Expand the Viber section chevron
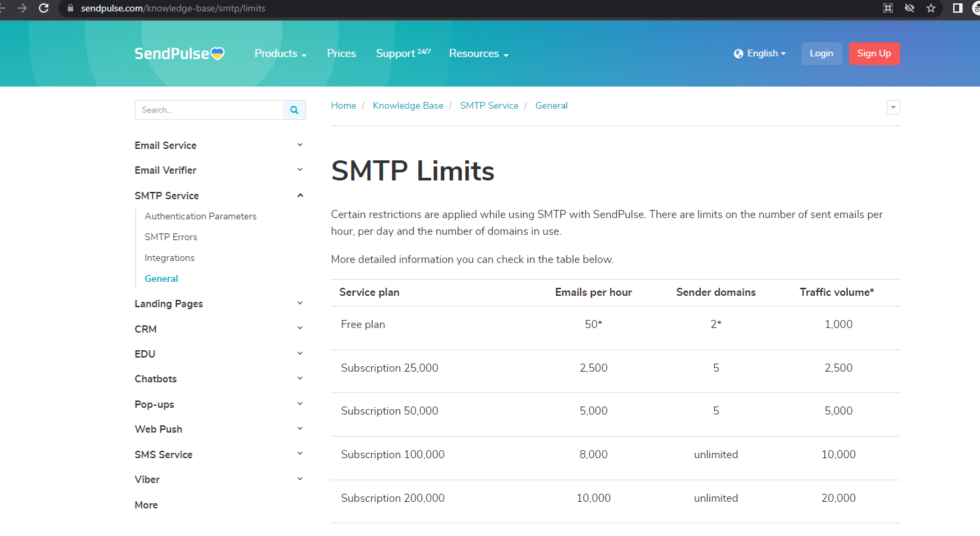Screen dimensions: 980x536 point(300,479)
